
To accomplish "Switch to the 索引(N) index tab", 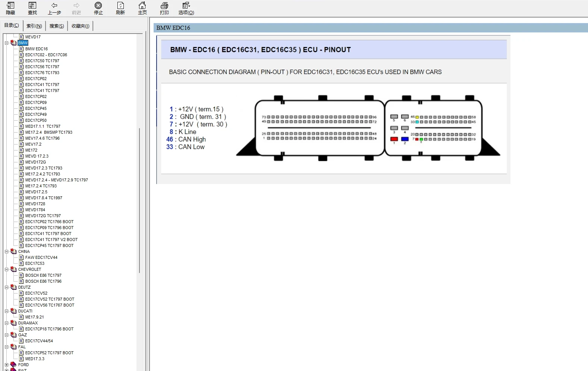I will coord(34,26).
